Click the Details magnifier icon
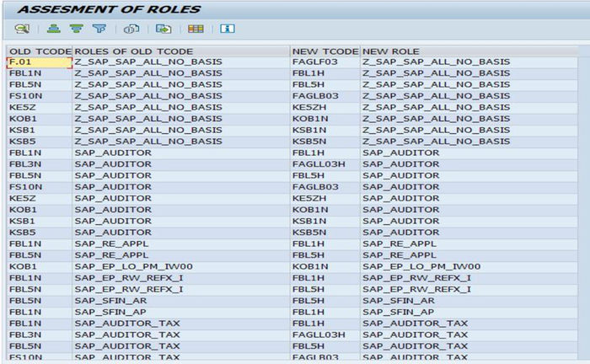The width and height of the screenshot is (590, 364). [x=21, y=29]
